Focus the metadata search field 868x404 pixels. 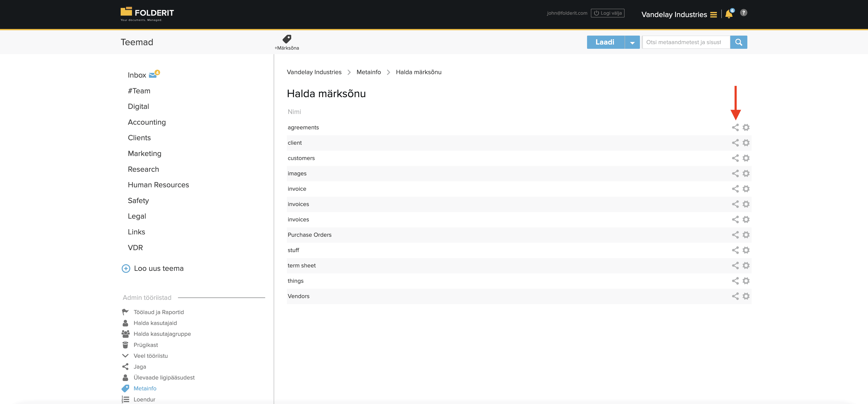point(686,42)
